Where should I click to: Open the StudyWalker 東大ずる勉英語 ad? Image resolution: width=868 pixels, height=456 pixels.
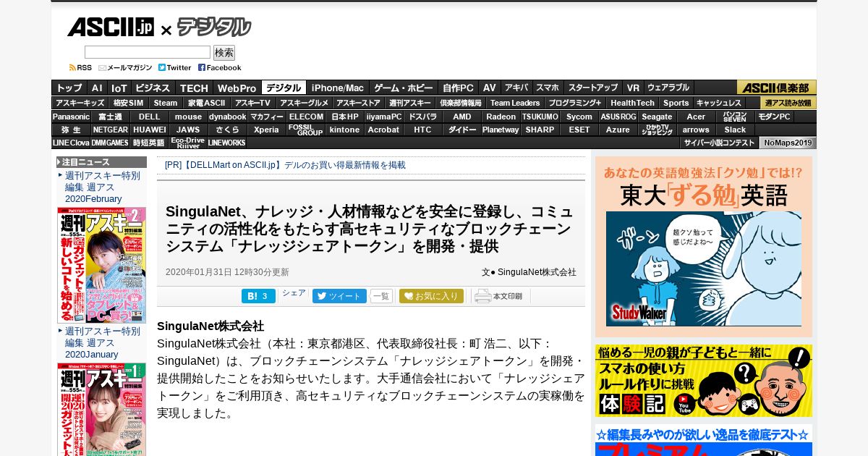click(x=704, y=247)
